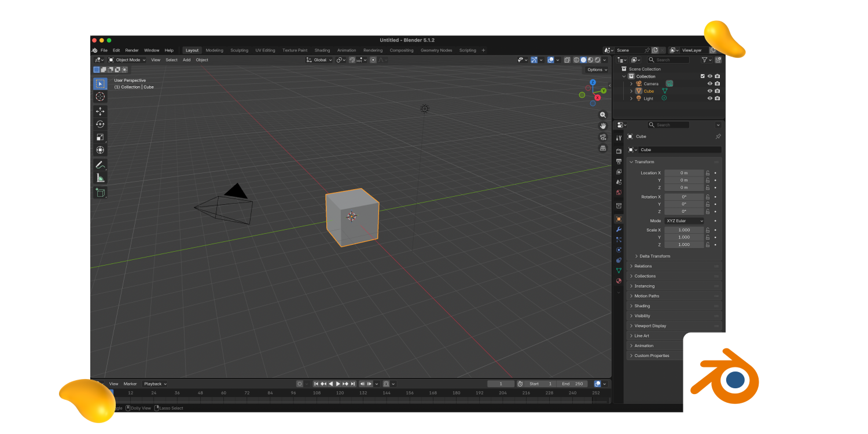The height and width of the screenshot is (434, 868).
Task: Open the Tool properties tab
Action: point(619,138)
